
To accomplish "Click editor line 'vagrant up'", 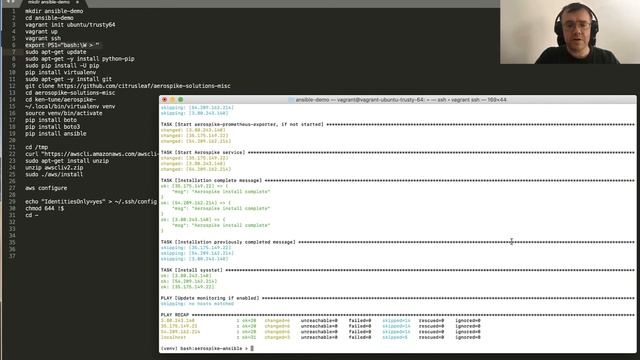I will pos(41,31).
